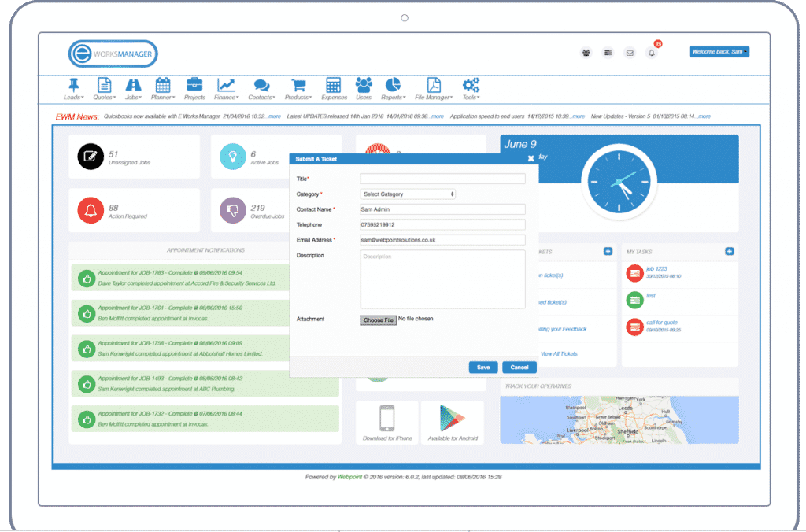The width and height of the screenshot is (806, 532).
Task: Open the Users group icon
Action: 364,85
